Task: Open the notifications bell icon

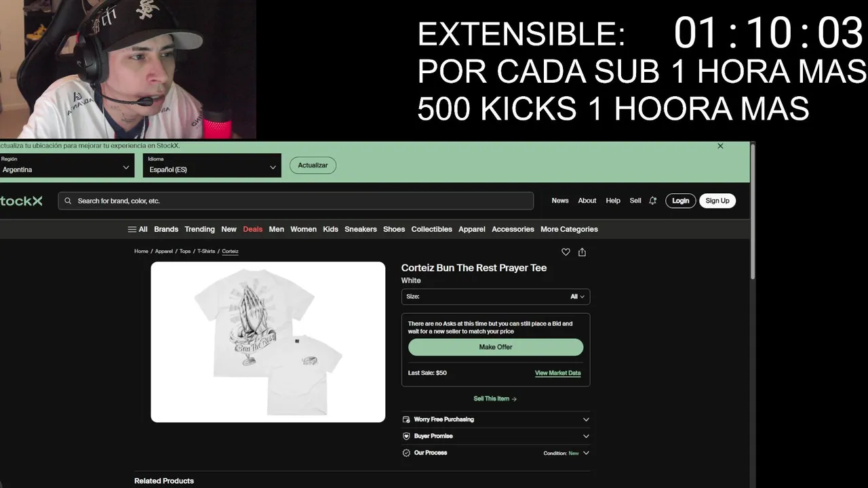Action: (x=652, y=201)
